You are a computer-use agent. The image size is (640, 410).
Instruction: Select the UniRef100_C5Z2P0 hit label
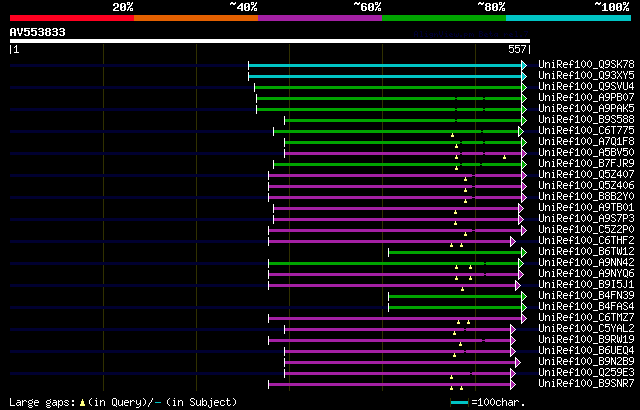tap(586, 230)
